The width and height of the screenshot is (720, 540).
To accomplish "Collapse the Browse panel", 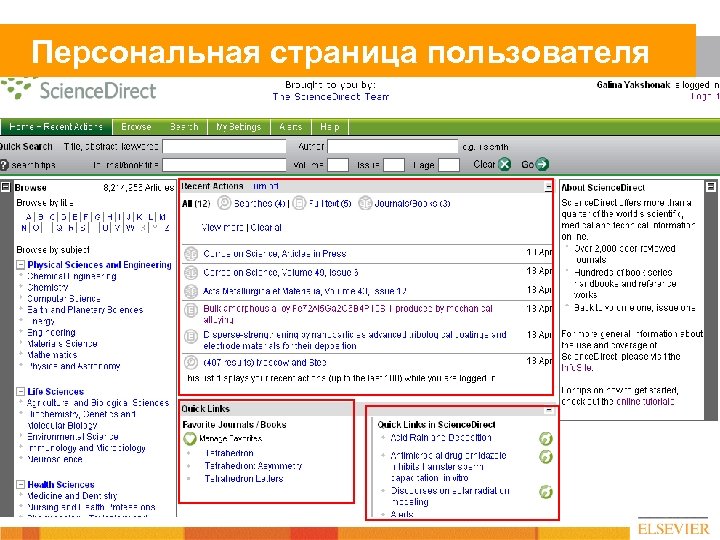I will [x=6, y=187].
